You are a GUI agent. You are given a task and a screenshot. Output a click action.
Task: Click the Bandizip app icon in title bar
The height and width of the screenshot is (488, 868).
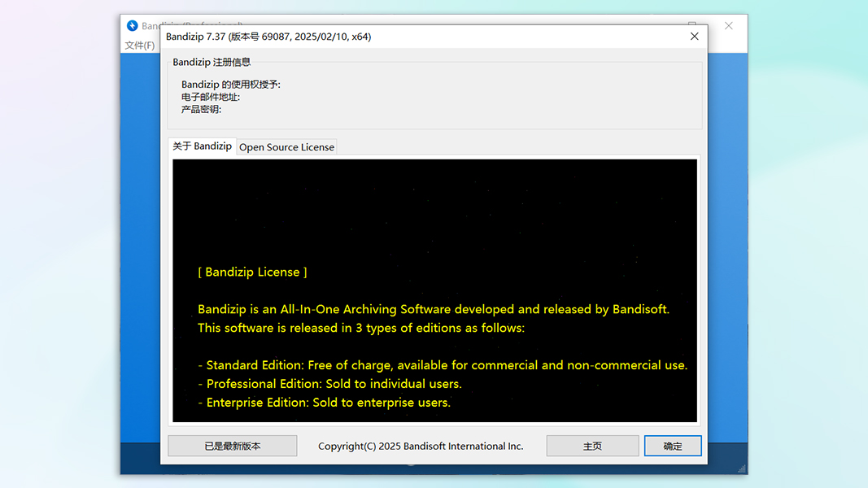pos(133,25)
